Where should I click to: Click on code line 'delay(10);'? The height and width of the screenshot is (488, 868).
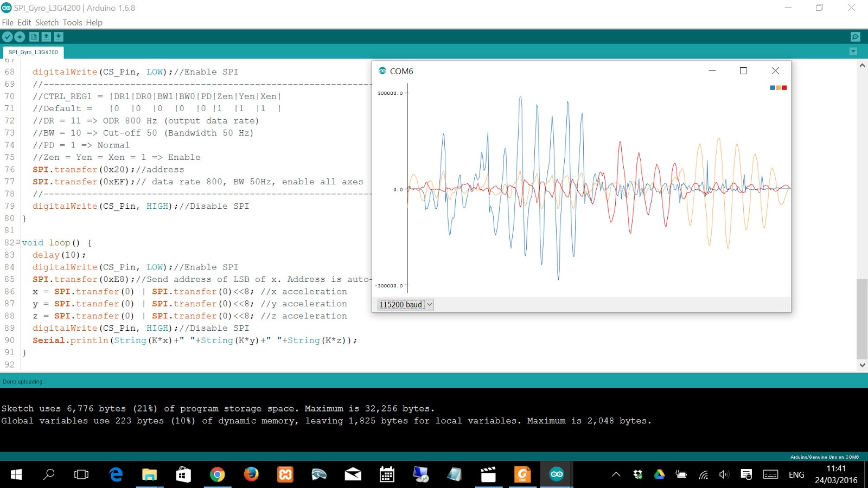(x=59, y=255)
